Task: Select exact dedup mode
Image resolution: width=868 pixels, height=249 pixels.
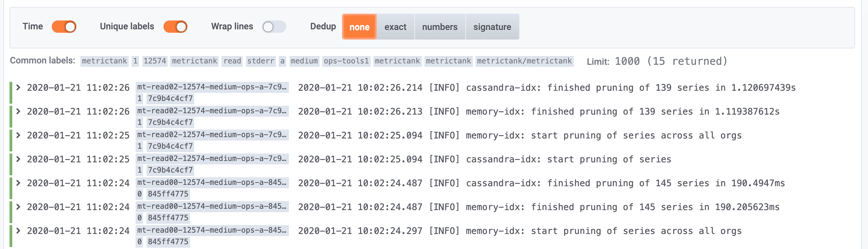Action: pos(395,27)
